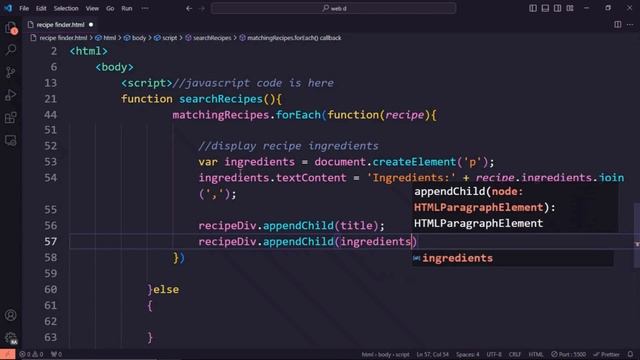640x360 pixels.
Task: Open the Customize Layout icon
Action: pos(570,8)
